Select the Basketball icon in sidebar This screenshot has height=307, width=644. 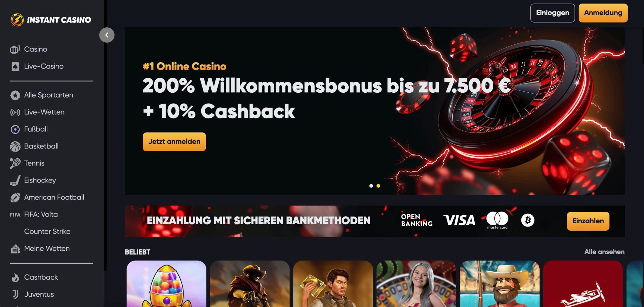tap(15, 146)
